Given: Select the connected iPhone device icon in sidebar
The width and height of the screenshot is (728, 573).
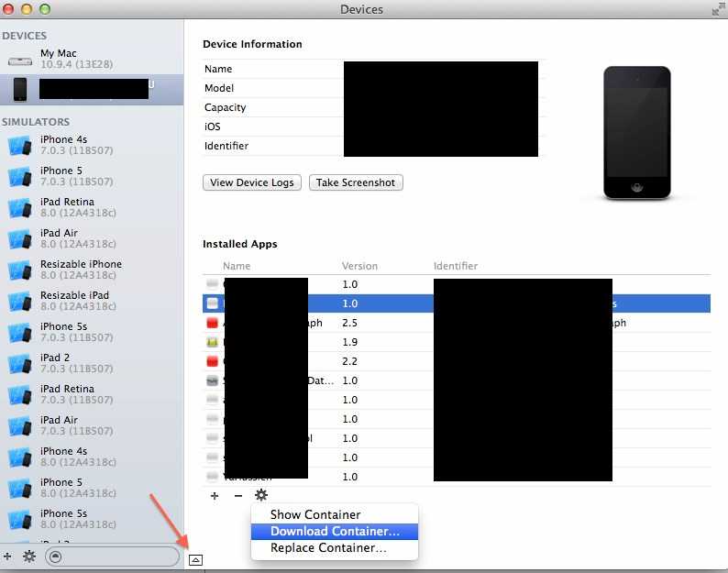Looking at the screenshot, I should point(20,89).
